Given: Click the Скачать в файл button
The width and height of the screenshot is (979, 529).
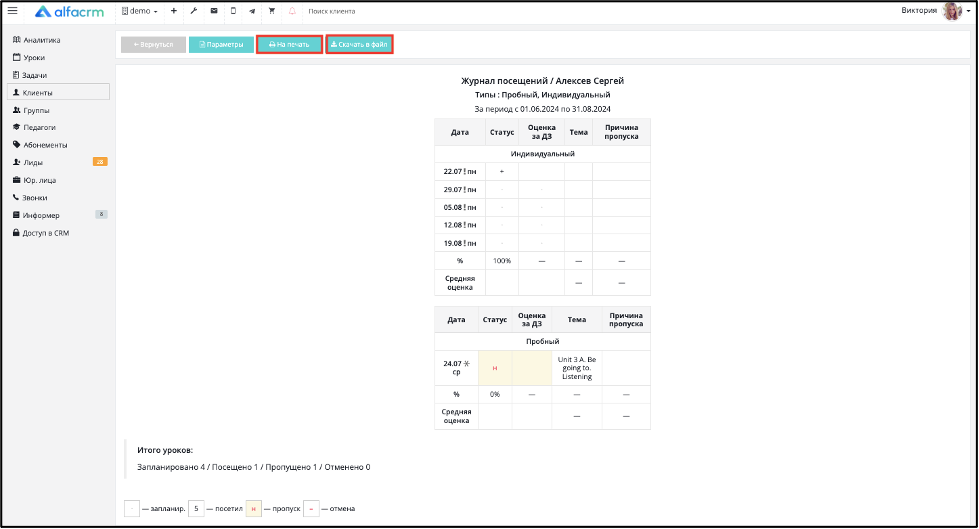Looking at the screenshot, I should (x=359, y=44).
